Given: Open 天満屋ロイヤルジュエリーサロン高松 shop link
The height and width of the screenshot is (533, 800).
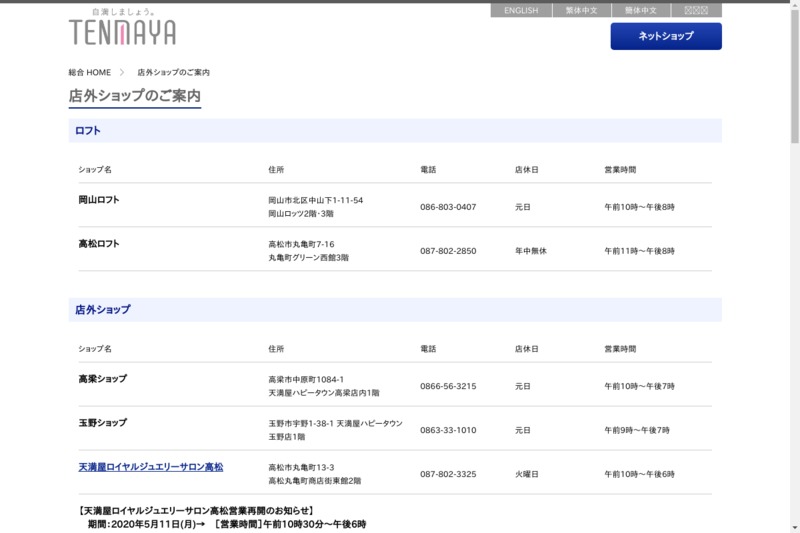Looking at the screenshot, I should (x=151, y=467).
